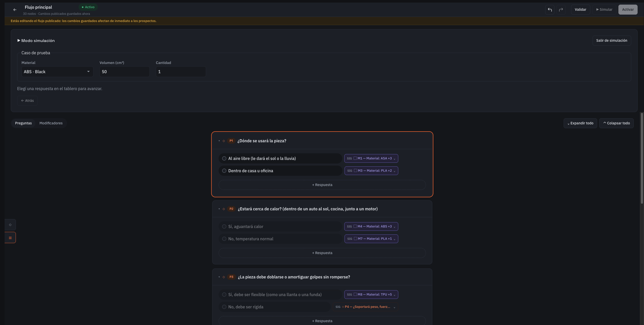
Task: Switch to the diamond canvas view icon
Action: tap(10, 225)
